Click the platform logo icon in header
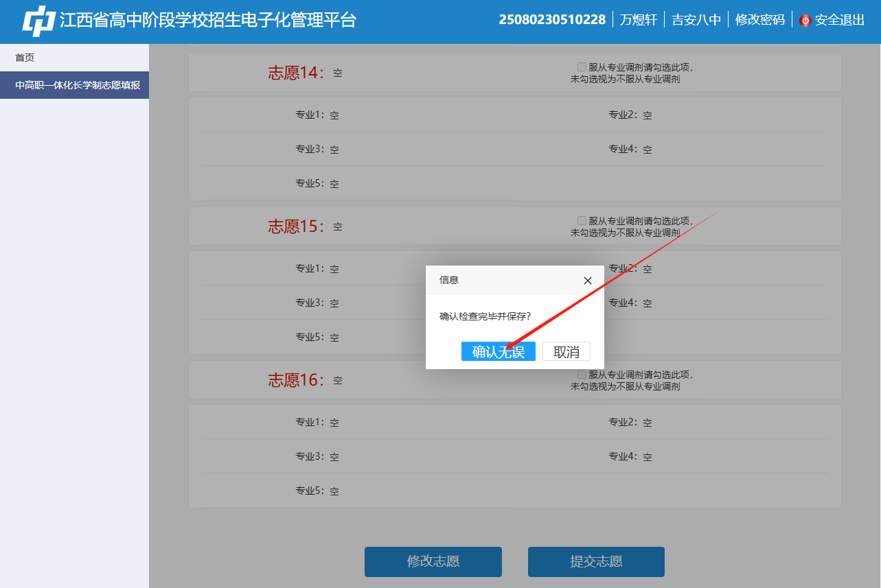 (x=38, y=21)
